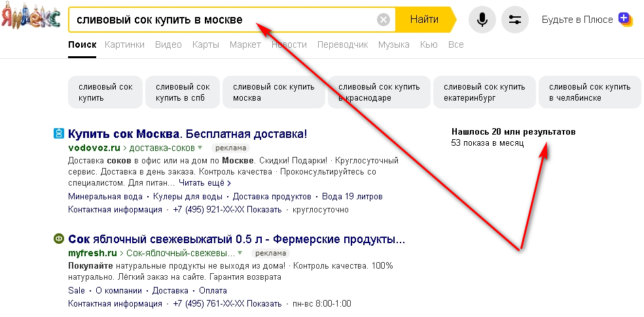Expand myfresh.ru result arrow menu
This screenshot has width=644, height=317.
pos(240,252)
